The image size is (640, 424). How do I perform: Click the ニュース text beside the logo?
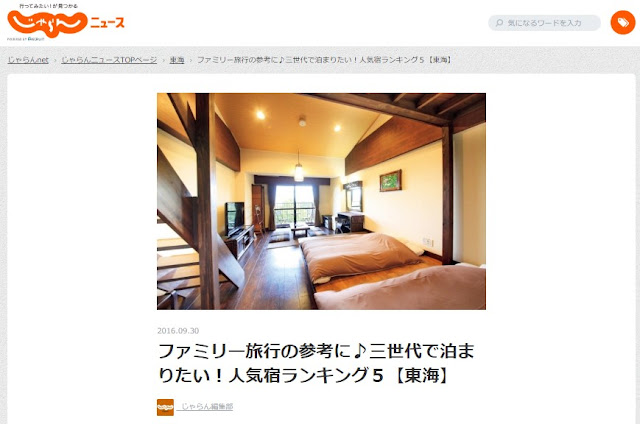[x=107, y=22]
